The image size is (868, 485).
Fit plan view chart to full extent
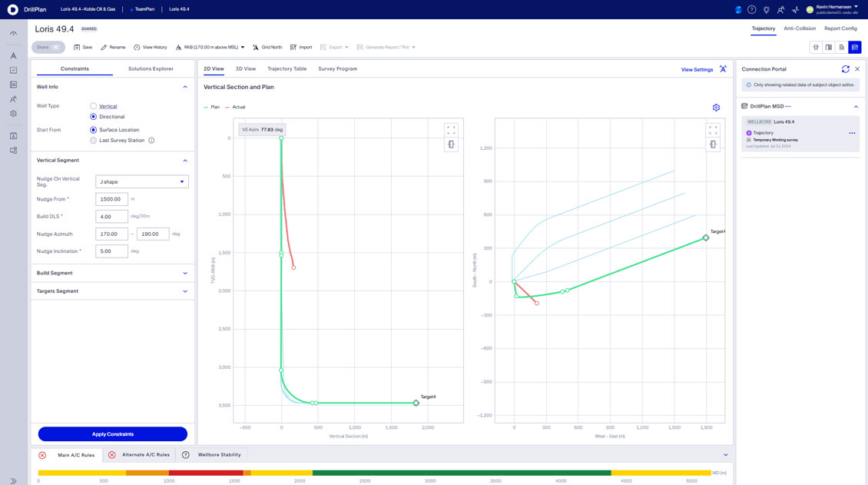tap(713, 130)
